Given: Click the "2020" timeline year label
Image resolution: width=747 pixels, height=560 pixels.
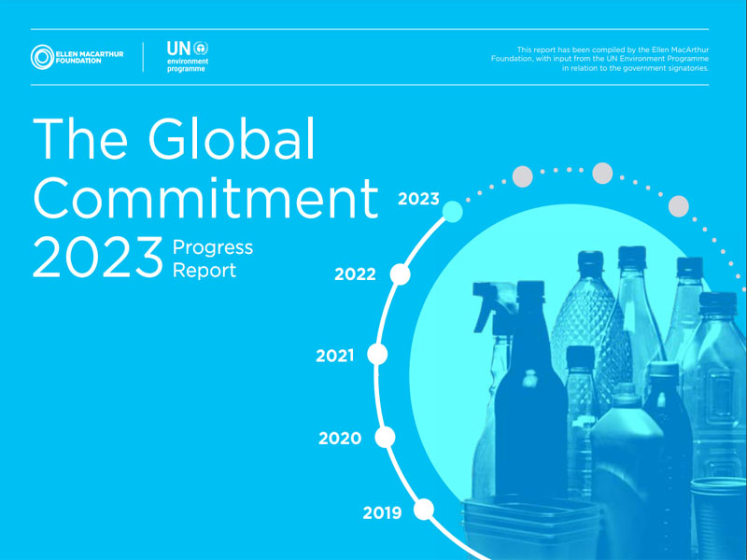Looking at the screenshot, I should point(340,438).
